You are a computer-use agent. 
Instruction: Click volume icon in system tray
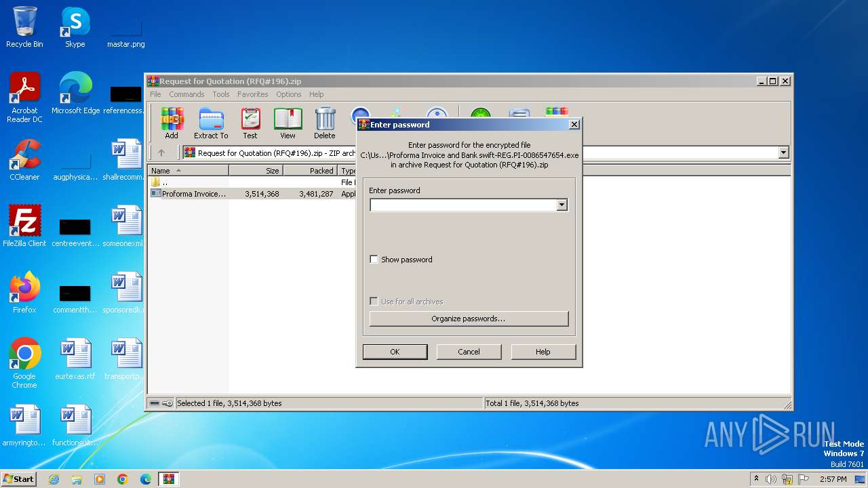(x=771, y=479)
